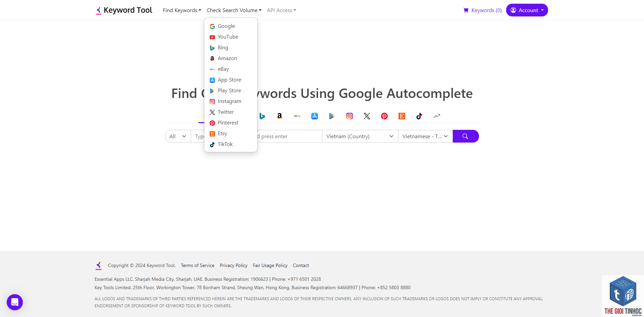Open the Vietnam (Country) location dropdown
Screen dimensions: 644x317
360,136
